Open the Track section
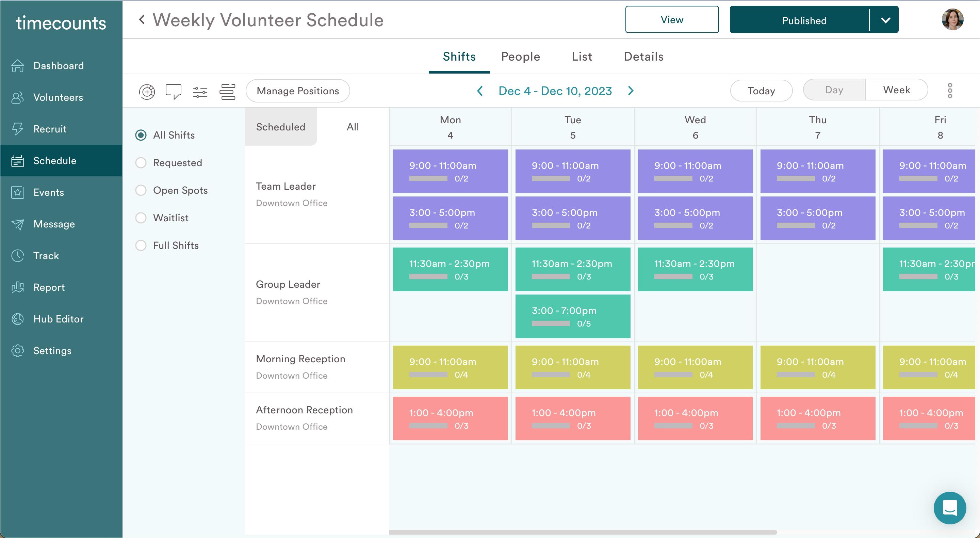This screenshot has width=980, height=538. click(46, 255)
